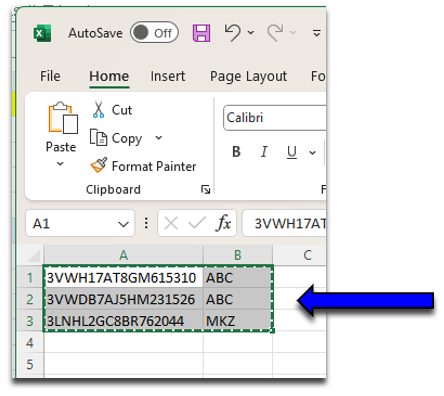444x396 pixels.
Task: Select column B header
Action: (238, 255)
